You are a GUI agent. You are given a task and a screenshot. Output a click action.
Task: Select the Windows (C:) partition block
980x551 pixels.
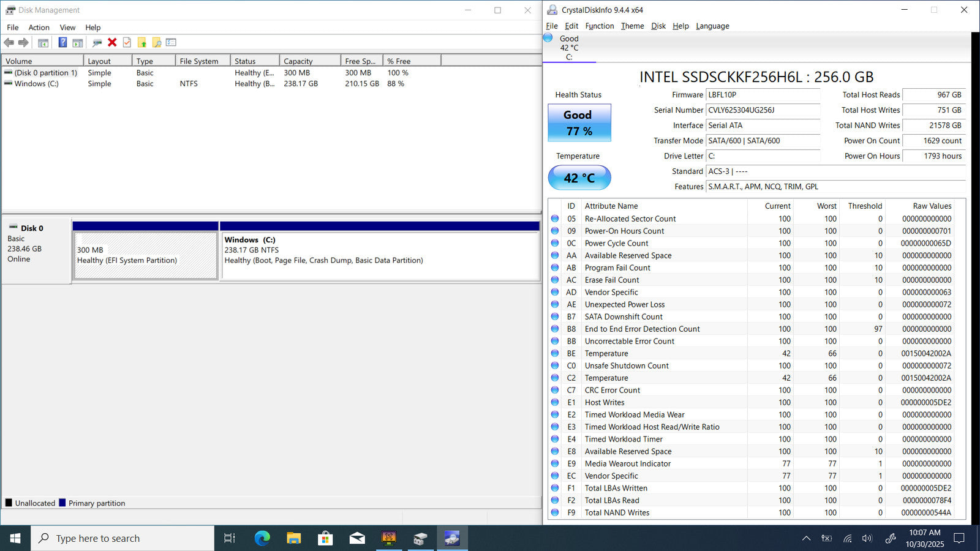379,255
